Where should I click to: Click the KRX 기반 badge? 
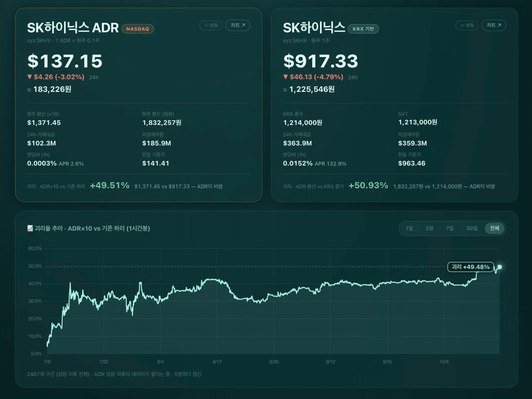(363, 29)
